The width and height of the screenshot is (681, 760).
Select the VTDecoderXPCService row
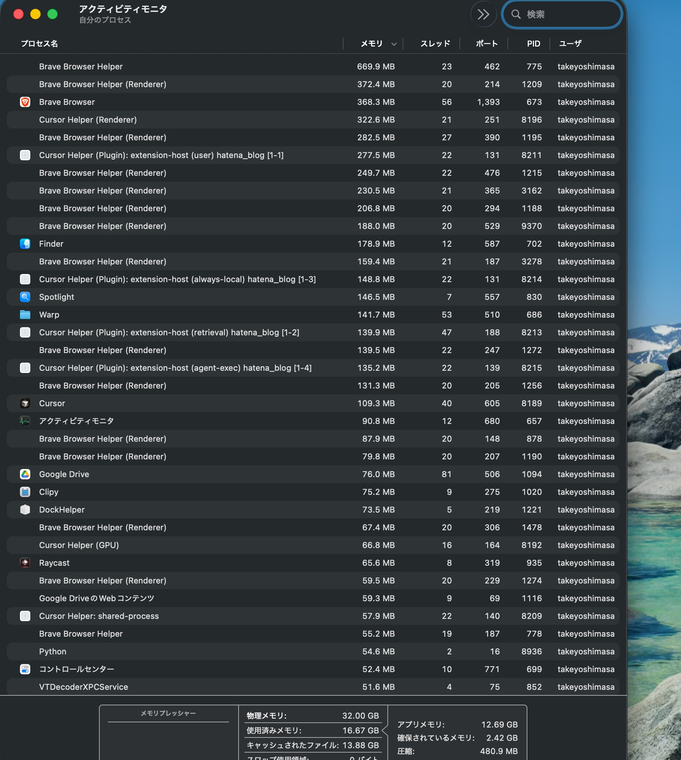tap(313, 687)
